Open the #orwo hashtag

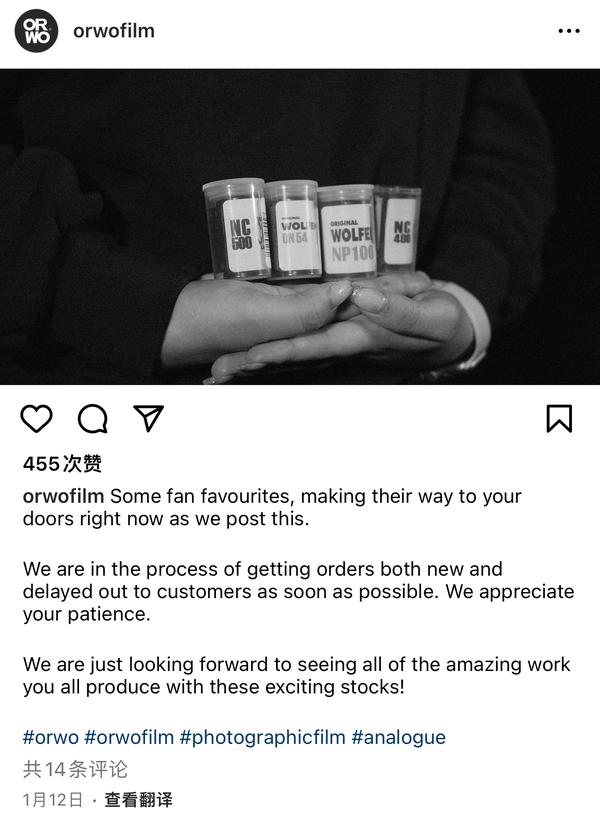[x=50, y=738]
